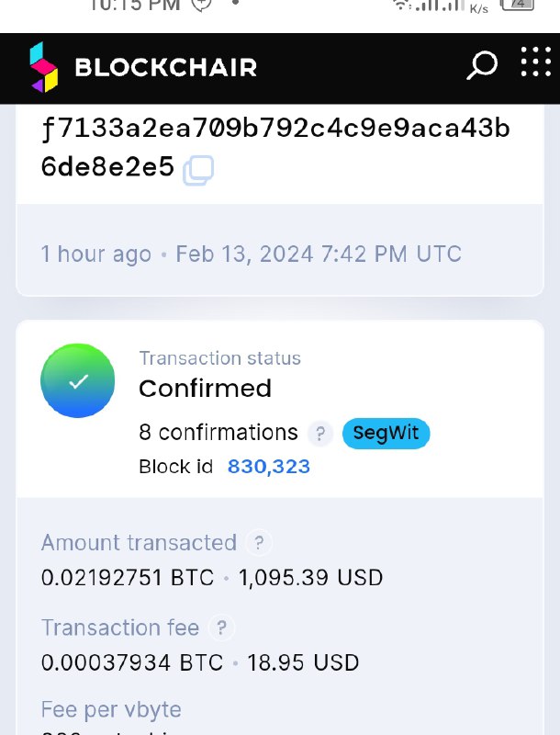
Task: Open the nine-dot grid menu
Action: [535, 62]
